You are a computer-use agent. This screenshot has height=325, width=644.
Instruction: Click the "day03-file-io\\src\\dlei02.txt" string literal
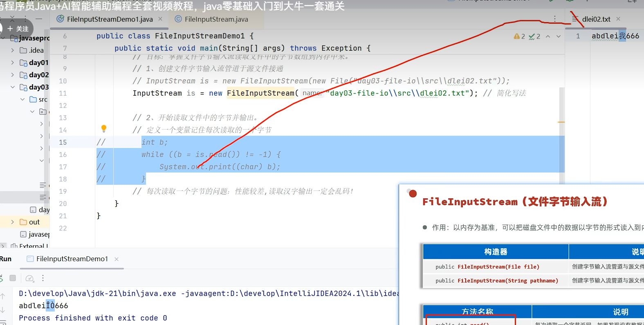tap(397, 93)
